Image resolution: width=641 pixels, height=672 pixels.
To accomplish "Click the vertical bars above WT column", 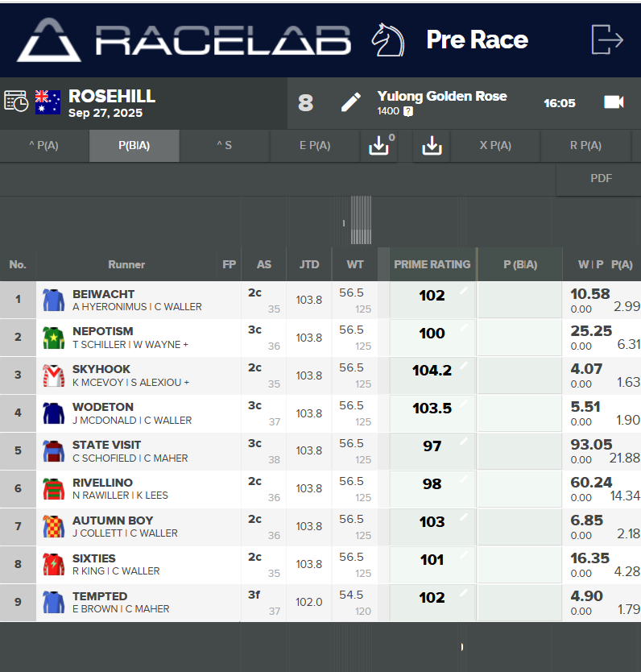I will (x=361, y=220).
